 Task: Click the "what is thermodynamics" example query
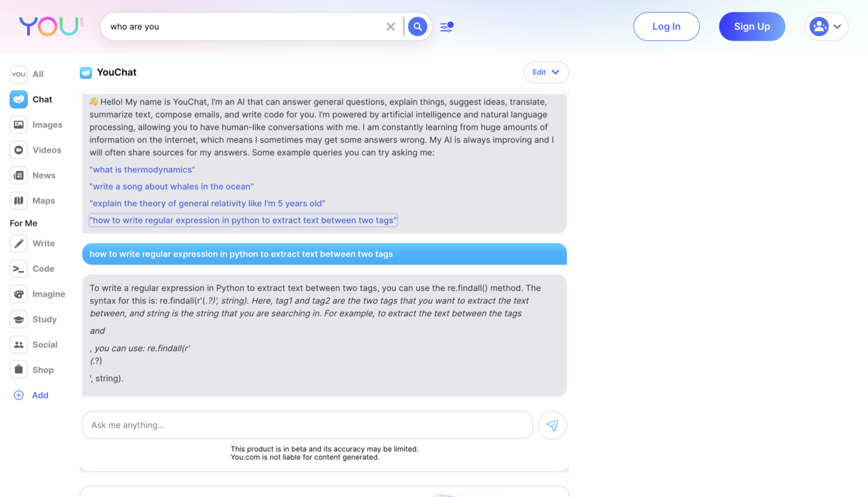tap(142, 170)
